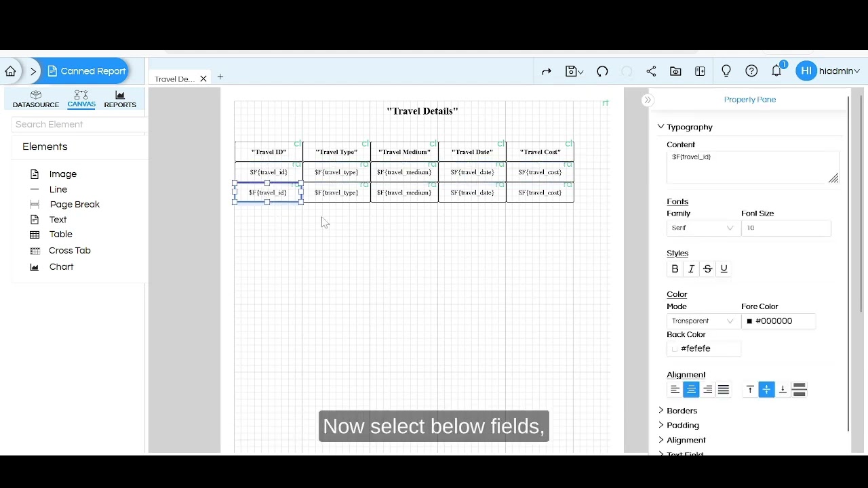868x488 pixels.
Task: Align text top vertically
Action: (750, 390)
